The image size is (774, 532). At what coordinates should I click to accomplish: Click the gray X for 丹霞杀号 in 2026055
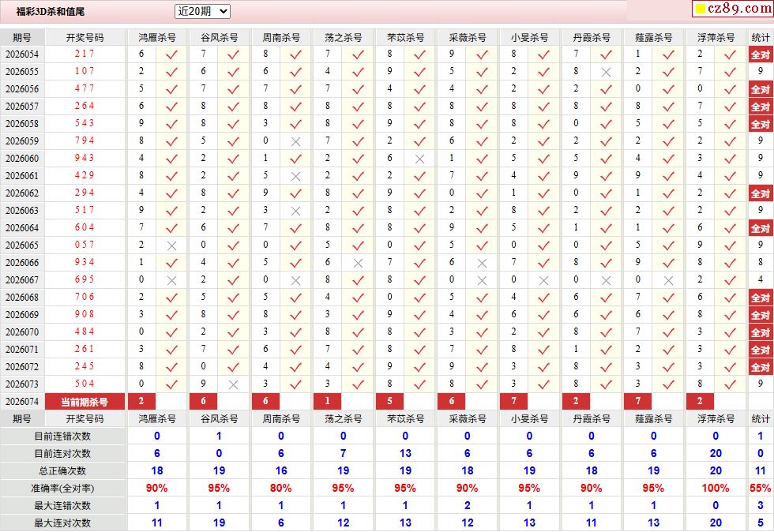607,72
